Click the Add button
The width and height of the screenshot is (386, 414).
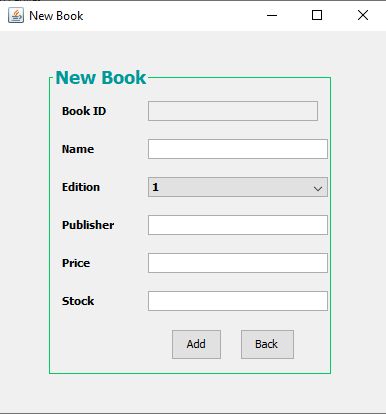point(196,344)
